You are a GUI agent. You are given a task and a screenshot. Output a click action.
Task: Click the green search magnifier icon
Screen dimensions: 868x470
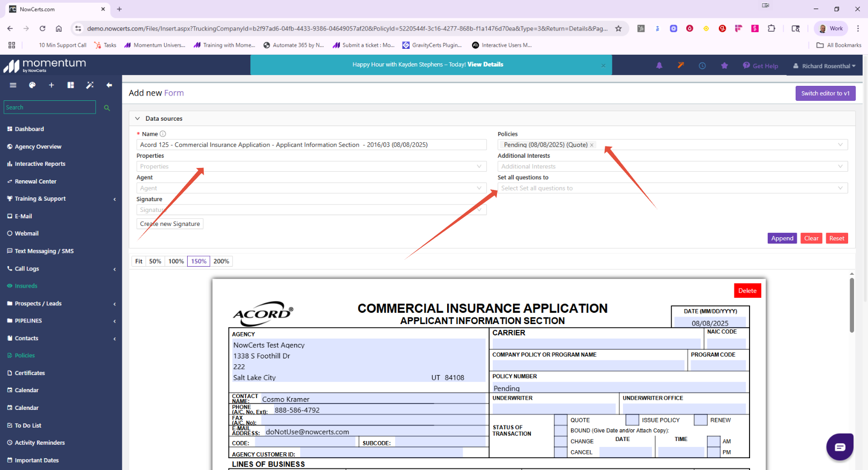pyautogui.click(x=107, y=108)
